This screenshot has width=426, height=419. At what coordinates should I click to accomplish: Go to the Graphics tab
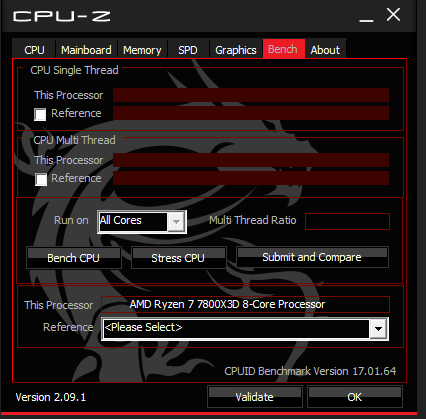point(236,50)
